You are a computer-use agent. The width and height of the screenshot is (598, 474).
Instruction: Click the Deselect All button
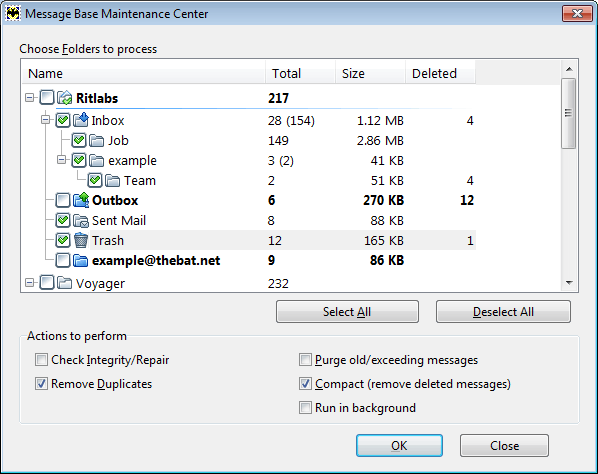pos(503,312)
